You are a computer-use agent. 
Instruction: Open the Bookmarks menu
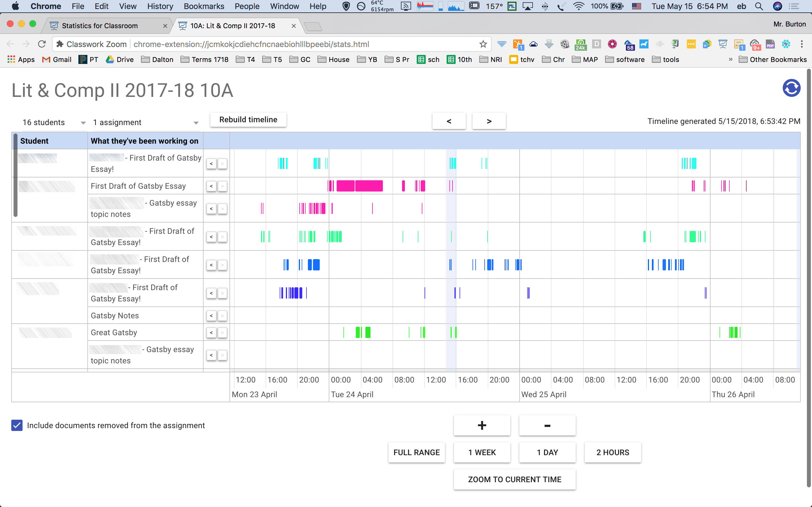tap(204, 6)
